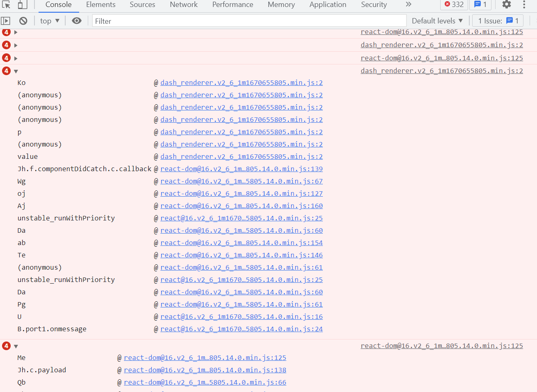Select the Qb function name text
The width and height of the screenshot is (537, 392).
22,383
